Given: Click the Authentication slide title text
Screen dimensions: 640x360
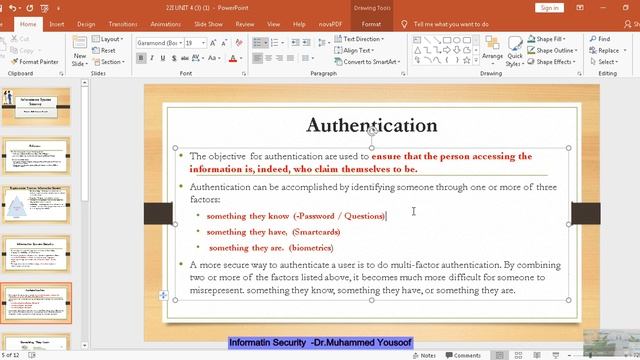Looking at the screenshot, I should click(x=372, y=124).
